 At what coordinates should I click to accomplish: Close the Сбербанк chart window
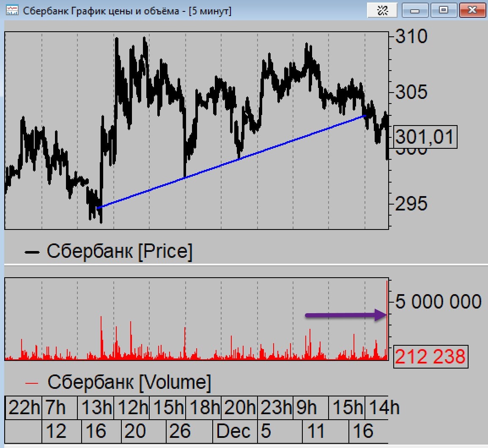(472, 10)
